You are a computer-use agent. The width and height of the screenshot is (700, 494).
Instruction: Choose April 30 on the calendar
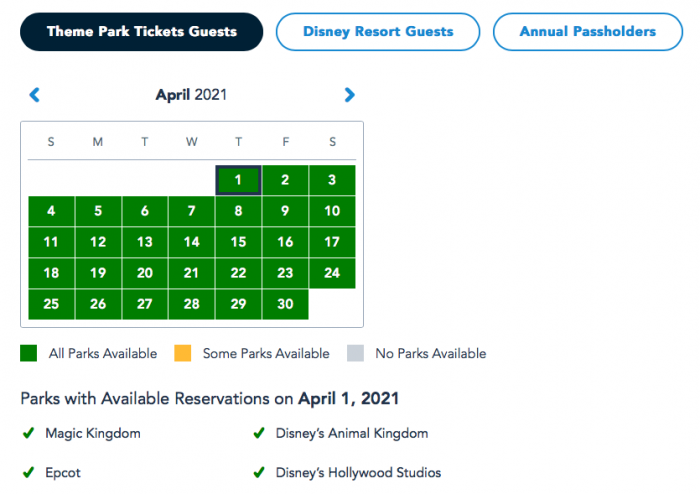coord(285,304)
